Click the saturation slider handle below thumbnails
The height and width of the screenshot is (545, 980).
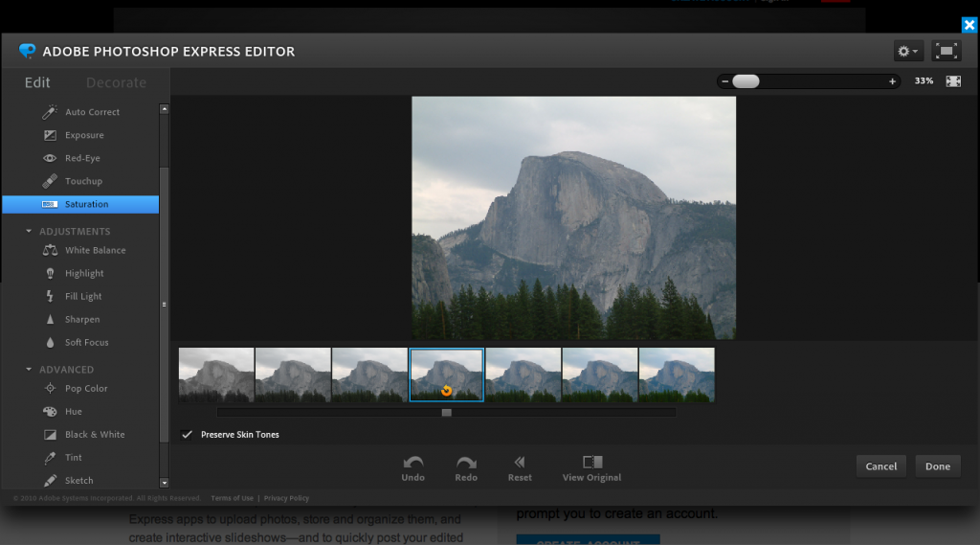click(446, 413)
